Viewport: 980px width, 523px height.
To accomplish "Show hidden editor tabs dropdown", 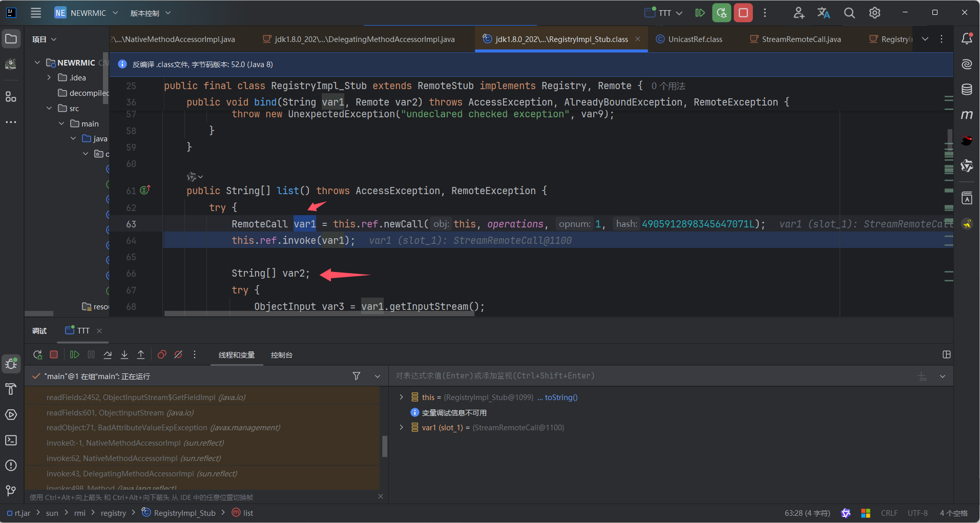I will (925, 39).
